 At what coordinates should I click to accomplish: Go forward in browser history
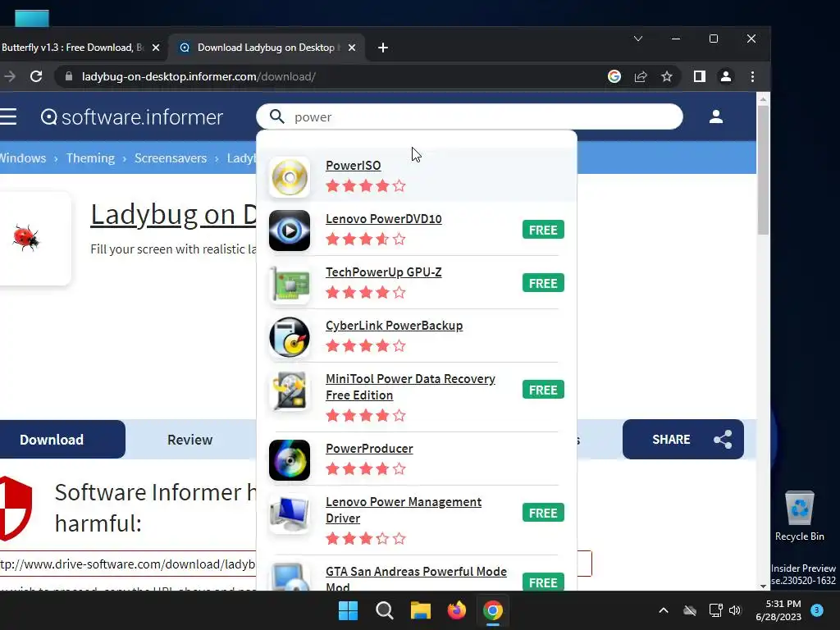point(10,76)
